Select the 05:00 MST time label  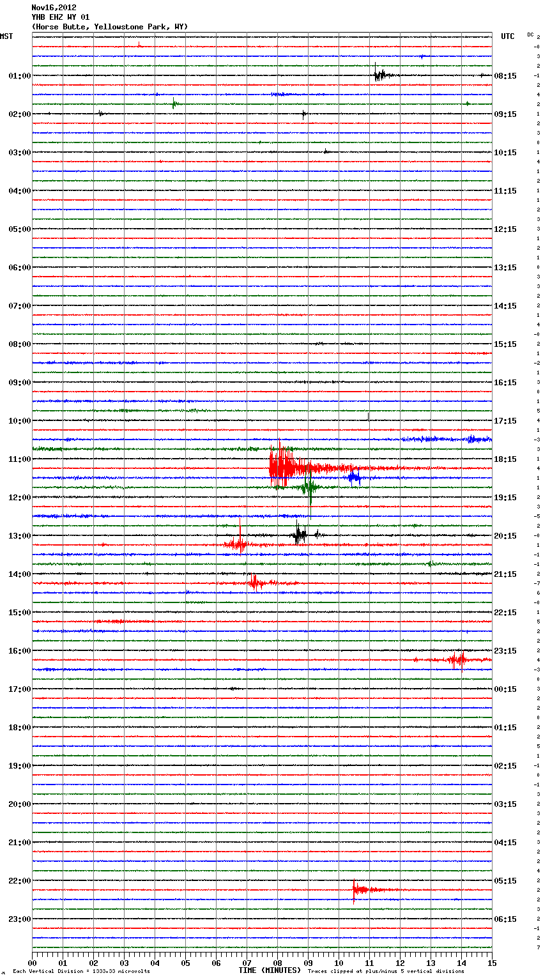point(20,229)
